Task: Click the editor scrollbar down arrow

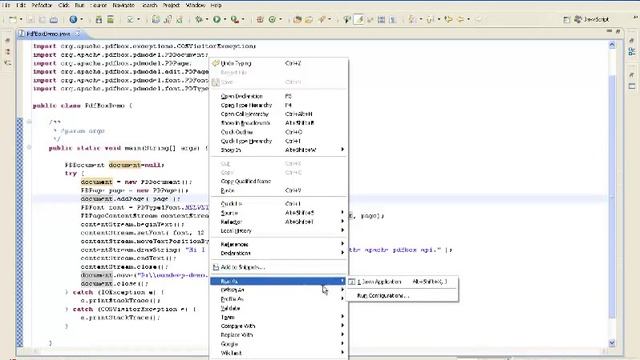Action: pyautogui.click(x=612, y=343)
